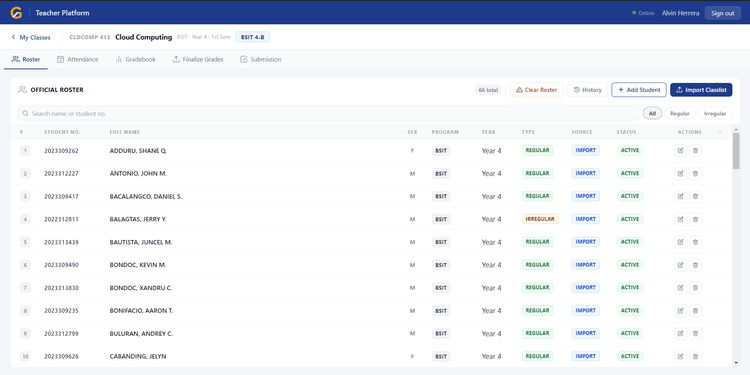Viewport: 750px width, 375px height.
Task: Go to Finalize Grades tab
Action: [198, 59]
